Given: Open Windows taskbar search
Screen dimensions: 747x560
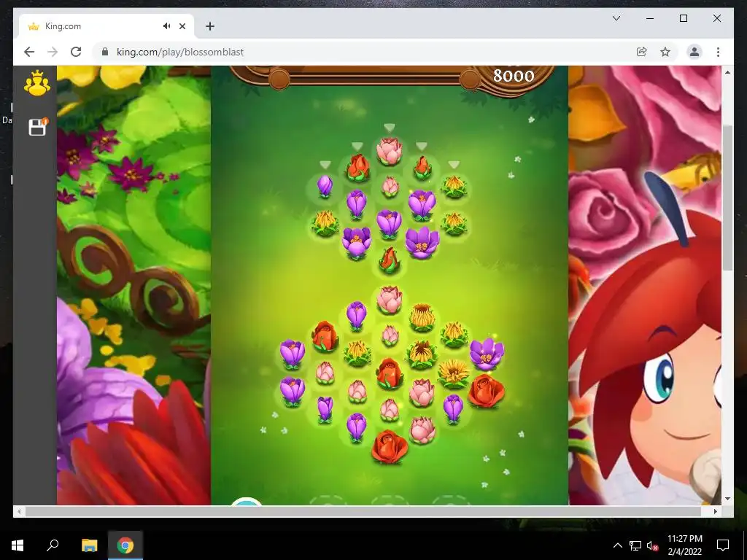Looking at the screenshot, I should click(53, 545).
